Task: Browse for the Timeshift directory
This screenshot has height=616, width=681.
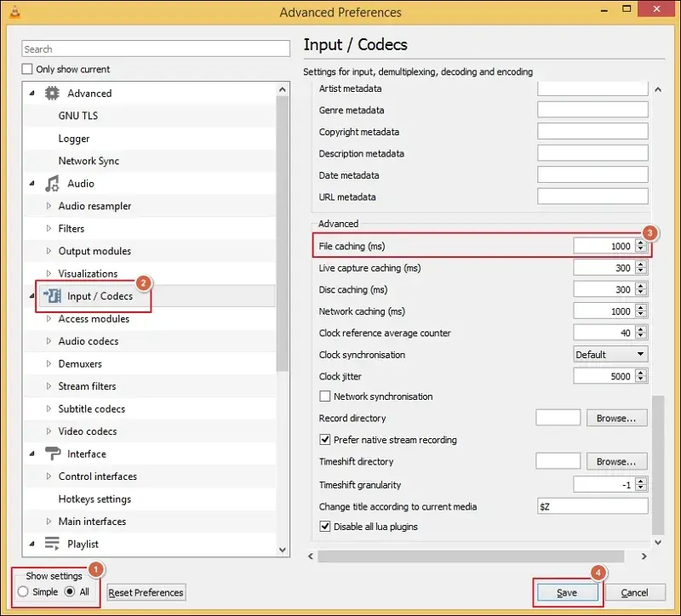Action: coord(616,461)
